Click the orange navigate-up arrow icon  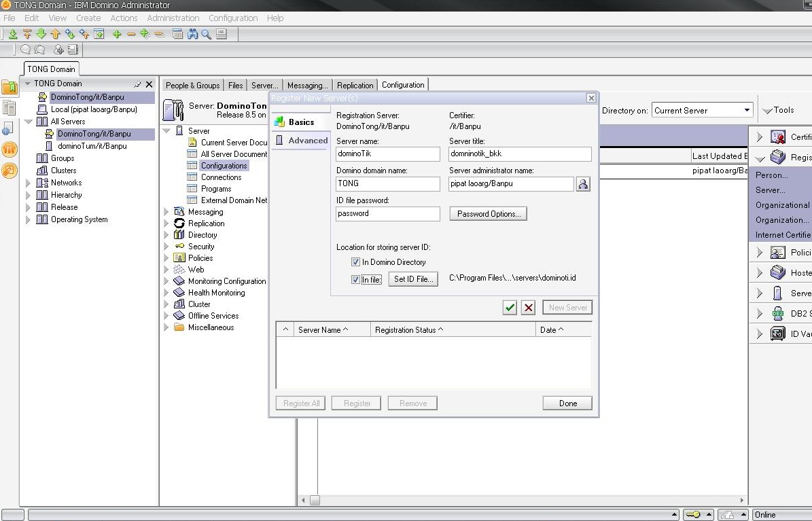click(x=56, y=34)
